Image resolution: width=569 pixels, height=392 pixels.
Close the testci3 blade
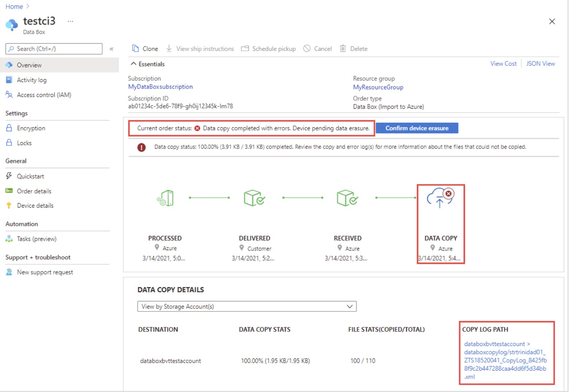tap(552, 21)
